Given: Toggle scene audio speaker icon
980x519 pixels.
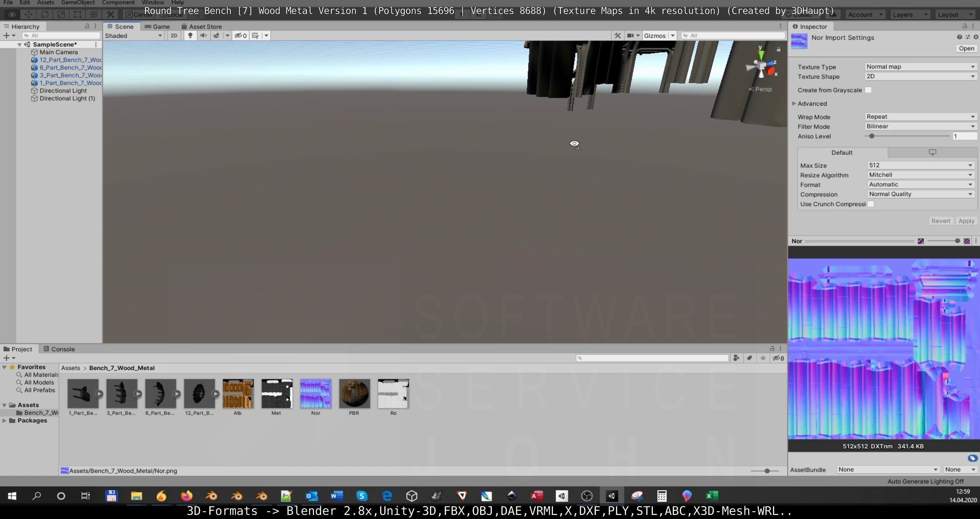Looking at the screenshot, I should coord(204,35).
